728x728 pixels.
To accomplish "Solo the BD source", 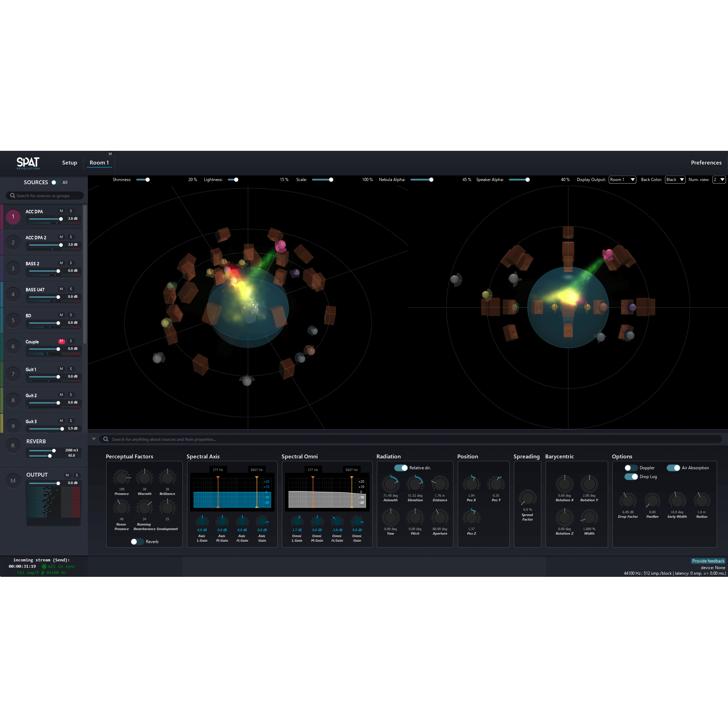I will (71, 315).
